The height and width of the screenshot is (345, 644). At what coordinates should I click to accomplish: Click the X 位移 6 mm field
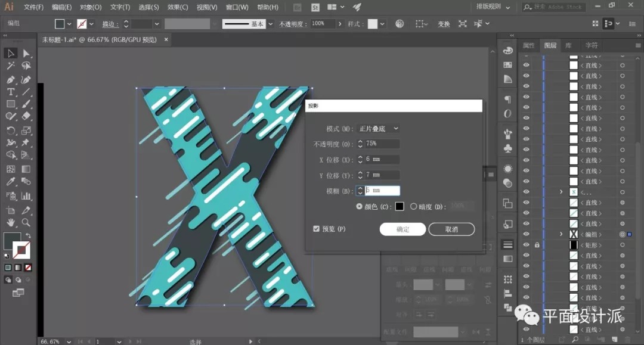point(382,159)
